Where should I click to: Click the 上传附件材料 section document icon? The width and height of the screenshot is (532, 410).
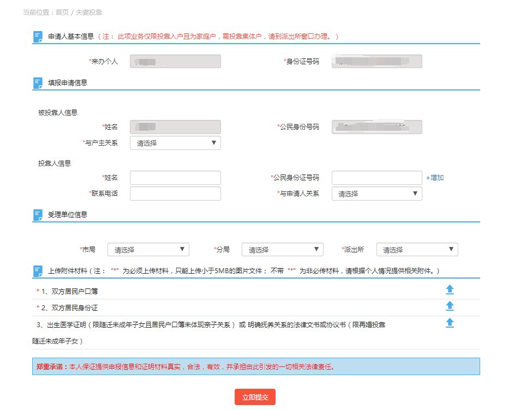38,271
